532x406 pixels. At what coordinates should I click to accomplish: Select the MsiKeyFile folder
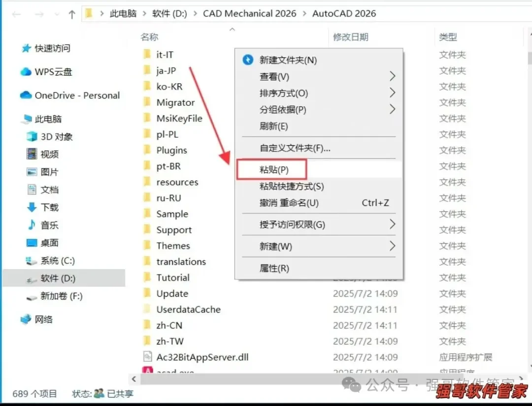click(x=179, y=118)
